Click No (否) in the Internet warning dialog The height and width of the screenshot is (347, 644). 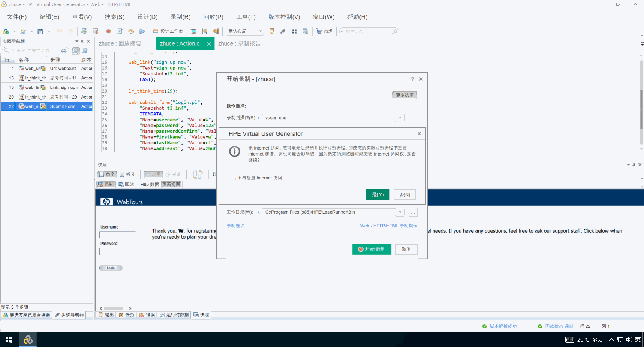(x=404, y=195)
